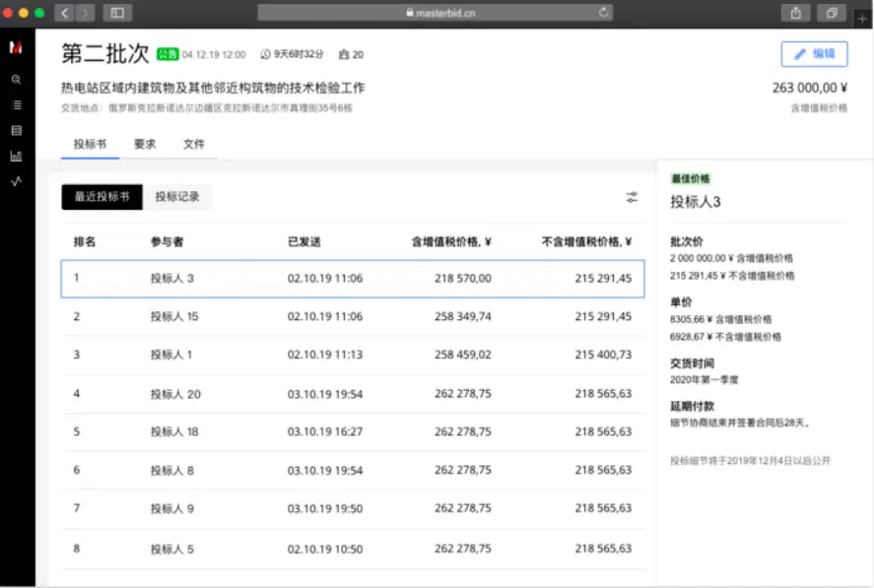Viewport: 874px width, 588px height.
Task: Click the lot total 263 000,00 ¥
Action: (809, 88)
